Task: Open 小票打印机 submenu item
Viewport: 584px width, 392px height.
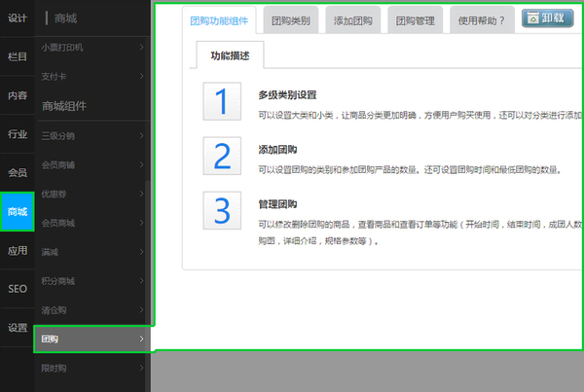Action: pyautogui.click(x=92, y=48)
